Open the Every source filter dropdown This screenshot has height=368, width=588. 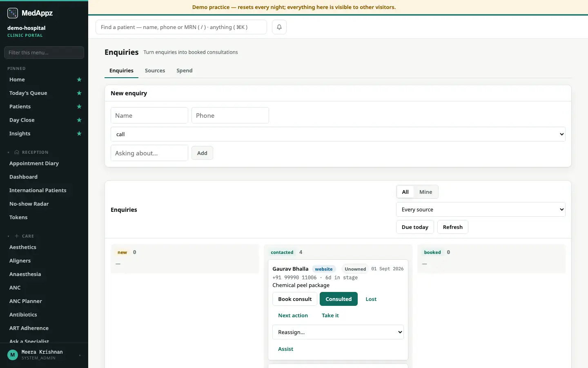481,209
